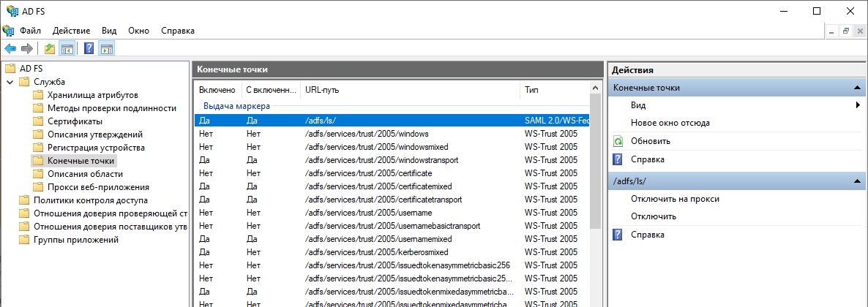Click the Сертификаты folder icon in tree
This screenshot has height=307, width=868.
click(38, 121)
